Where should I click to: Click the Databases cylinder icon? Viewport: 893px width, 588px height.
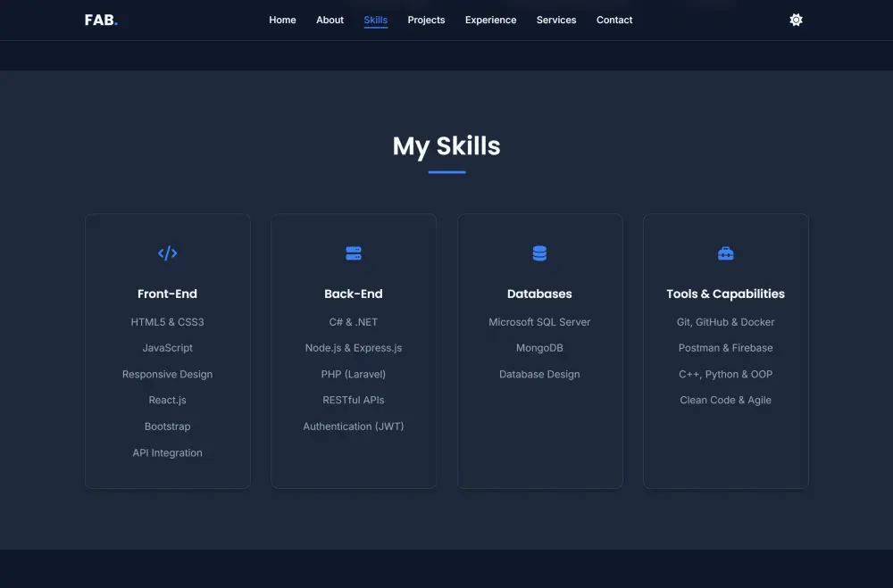point(539,253)
